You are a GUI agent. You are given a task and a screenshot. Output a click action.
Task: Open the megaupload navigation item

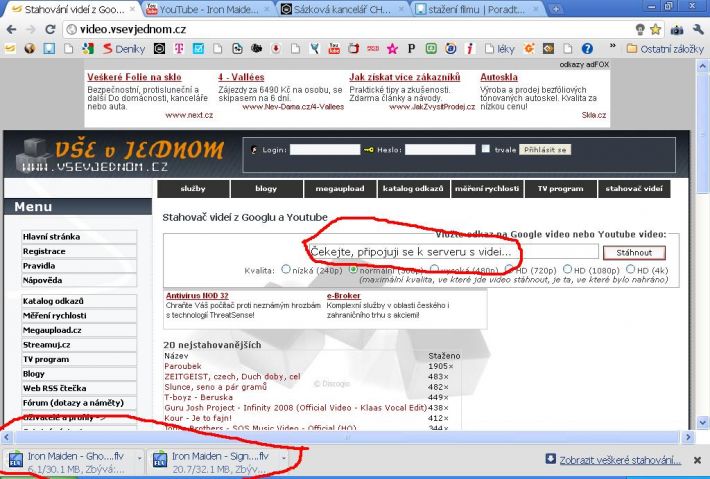[340, 189]
